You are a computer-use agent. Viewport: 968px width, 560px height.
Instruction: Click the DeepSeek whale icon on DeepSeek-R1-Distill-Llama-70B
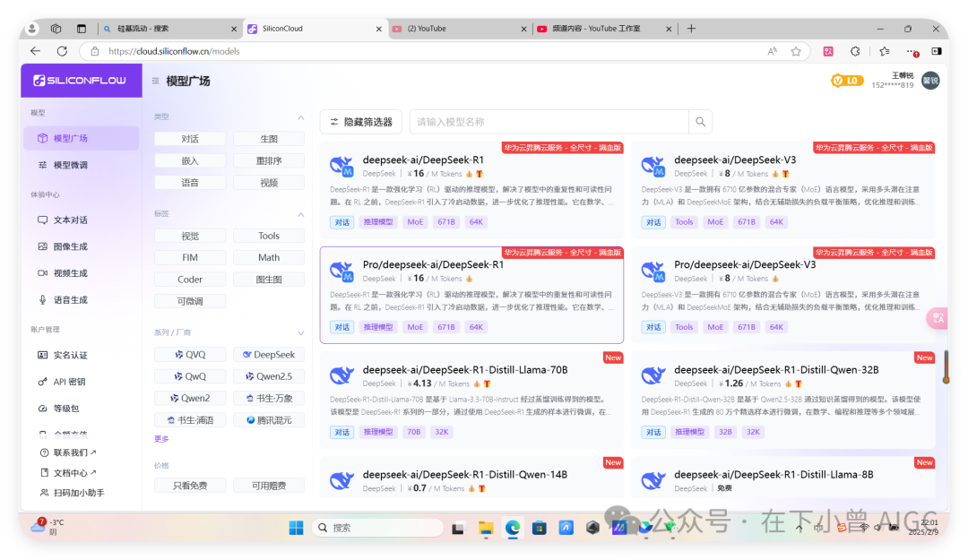click(x=341, y=375)
